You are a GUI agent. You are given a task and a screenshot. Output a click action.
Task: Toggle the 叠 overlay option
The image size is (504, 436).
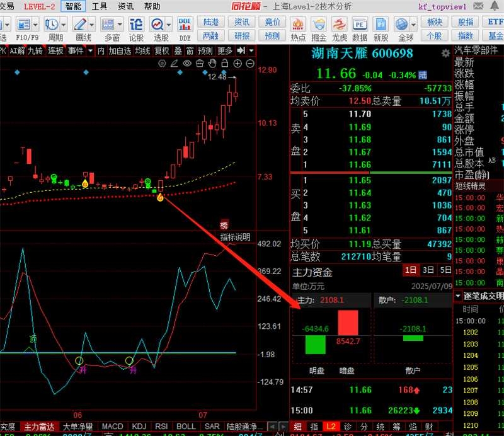(x=178, y=51)
